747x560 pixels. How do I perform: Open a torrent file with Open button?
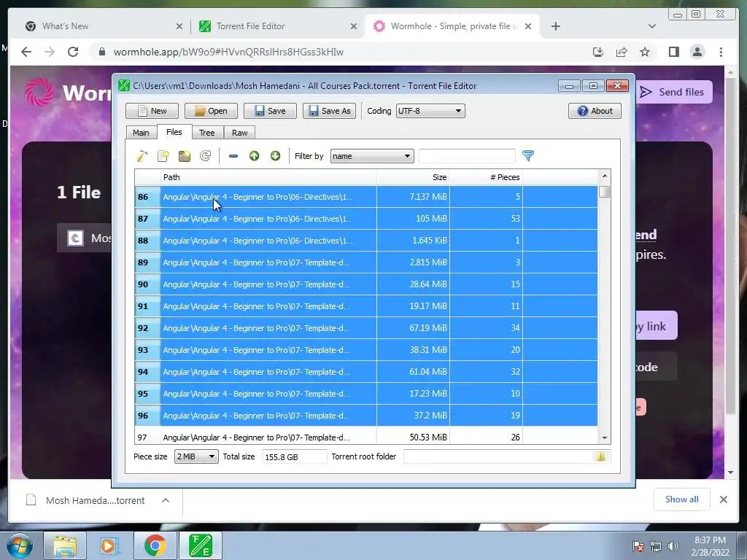pos(211,111)
